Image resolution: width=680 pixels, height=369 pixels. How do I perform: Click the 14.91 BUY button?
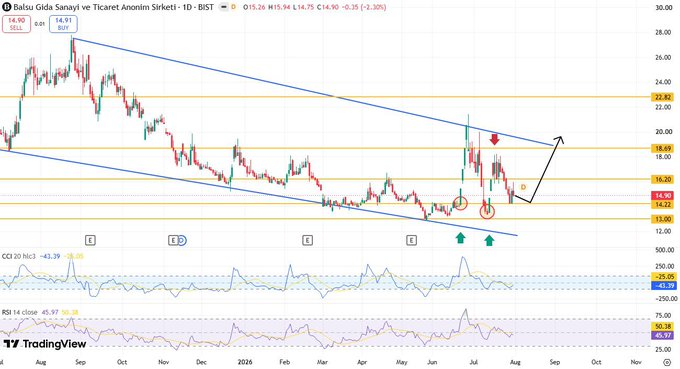[x=63, y=24]
